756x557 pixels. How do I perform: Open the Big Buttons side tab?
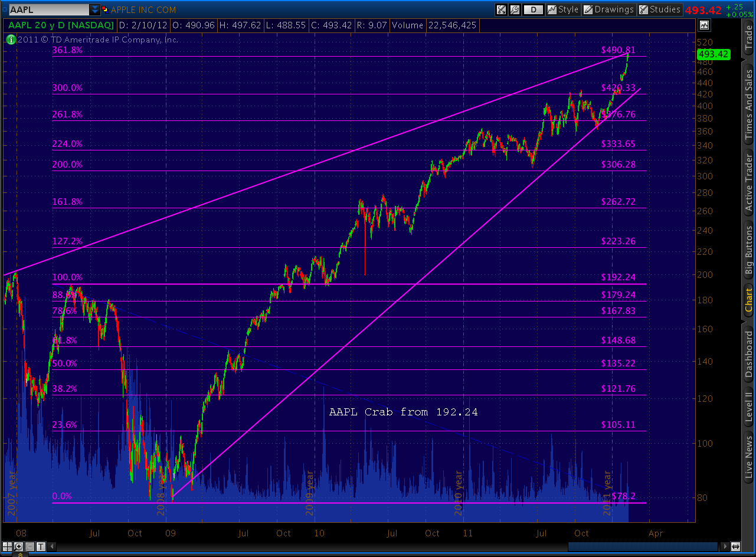(x=749, y=250)
